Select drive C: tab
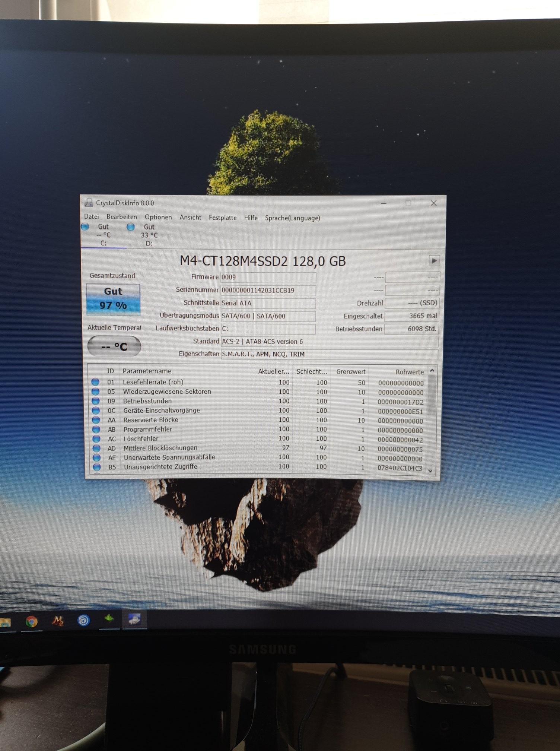Viewport: 560px width, 751px height. [104, 235]
